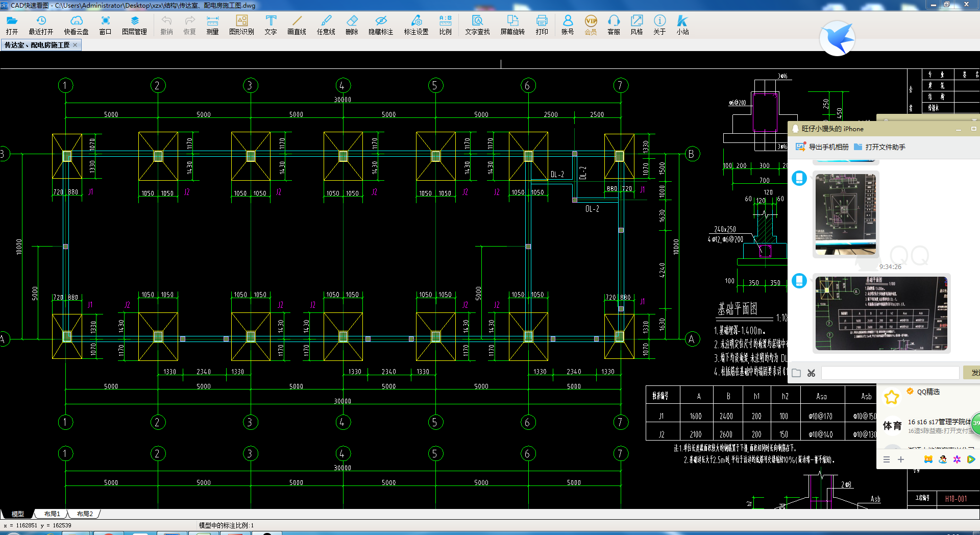Open the QQ main menu hamburger icon

(887, 459)
